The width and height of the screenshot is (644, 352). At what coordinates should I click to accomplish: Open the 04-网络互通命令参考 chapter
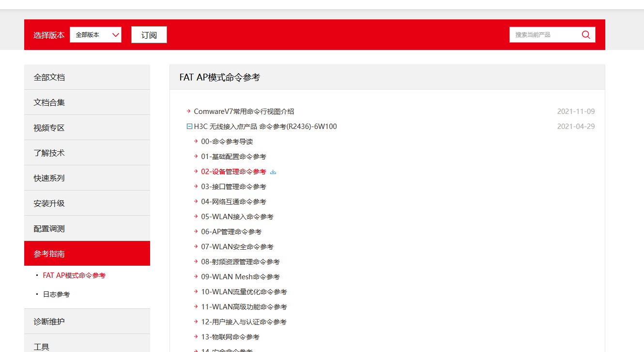233,202
